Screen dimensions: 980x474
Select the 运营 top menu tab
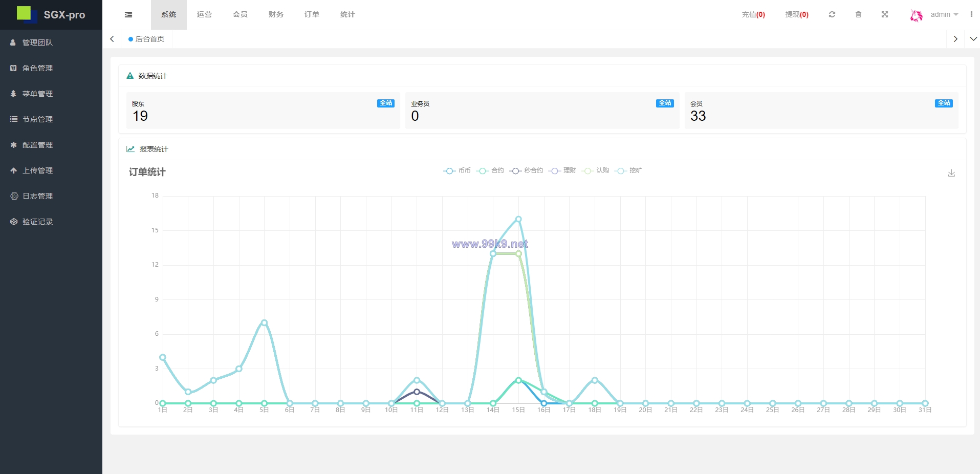pos(205,15)
